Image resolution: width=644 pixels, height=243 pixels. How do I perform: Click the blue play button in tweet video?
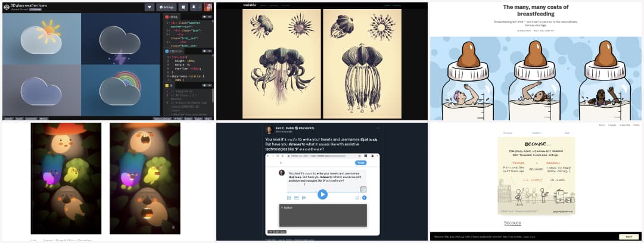tap(322, 194)
